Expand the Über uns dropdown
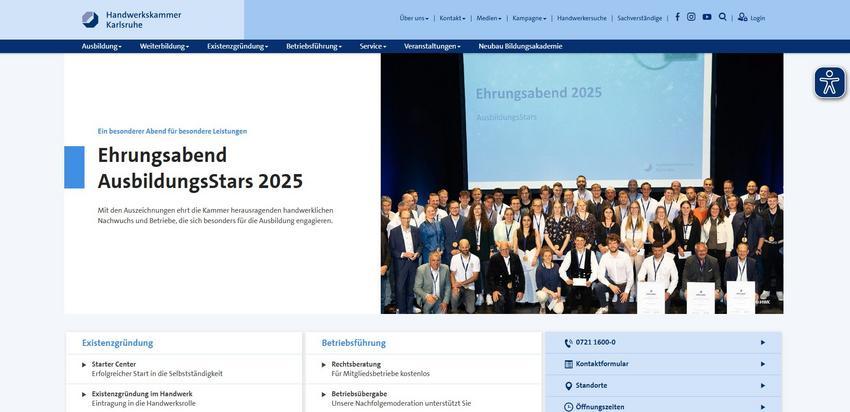This screenshot has height=412, width=850. click(414, 18)
